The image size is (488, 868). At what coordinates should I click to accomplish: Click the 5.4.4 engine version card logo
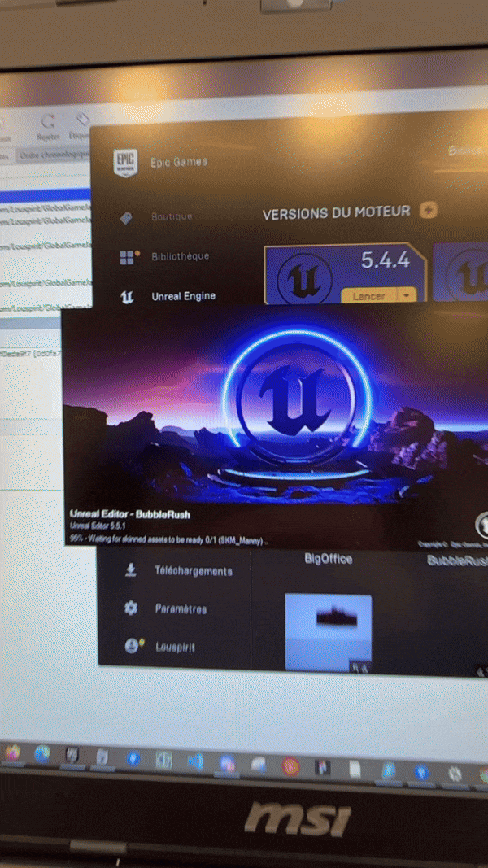(x=304, y=279)
